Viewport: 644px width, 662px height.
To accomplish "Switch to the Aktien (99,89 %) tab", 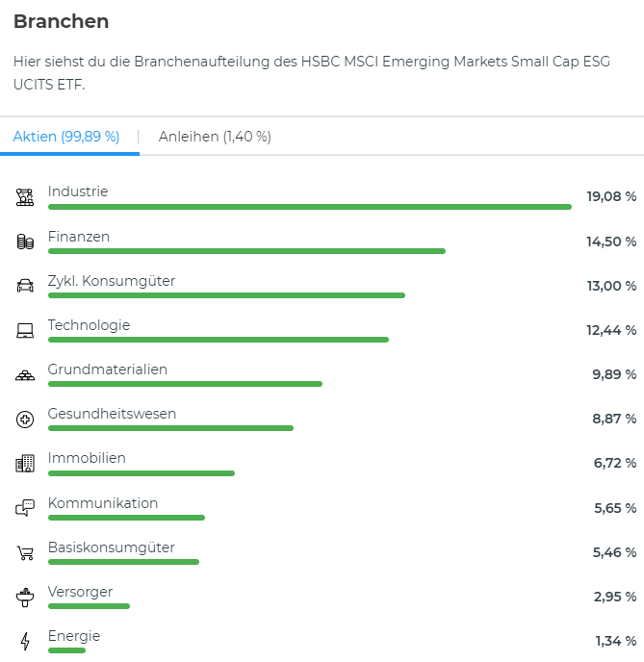I will (66, 137).
